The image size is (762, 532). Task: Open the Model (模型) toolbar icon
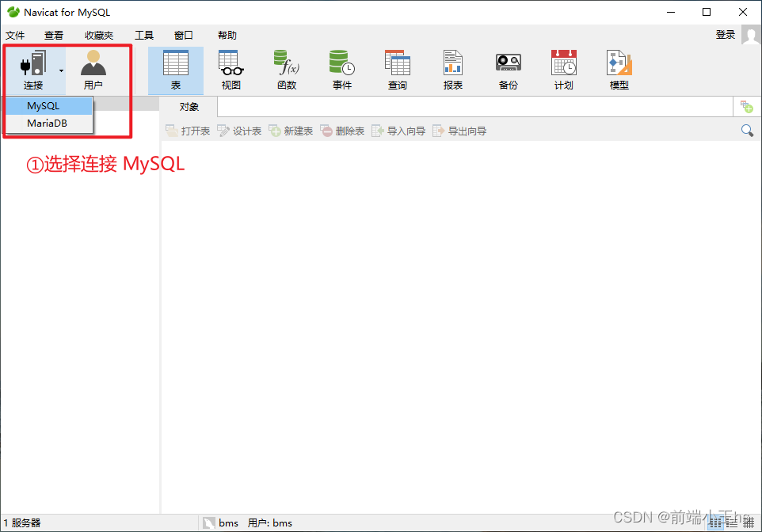point(619,70)
